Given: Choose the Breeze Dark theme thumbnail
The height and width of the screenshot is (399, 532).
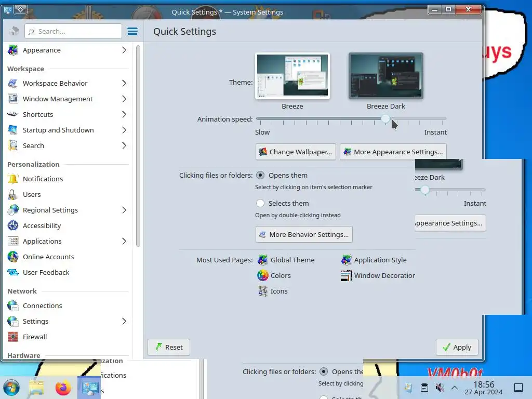Looking at the screenshot, I should point(386,76).
